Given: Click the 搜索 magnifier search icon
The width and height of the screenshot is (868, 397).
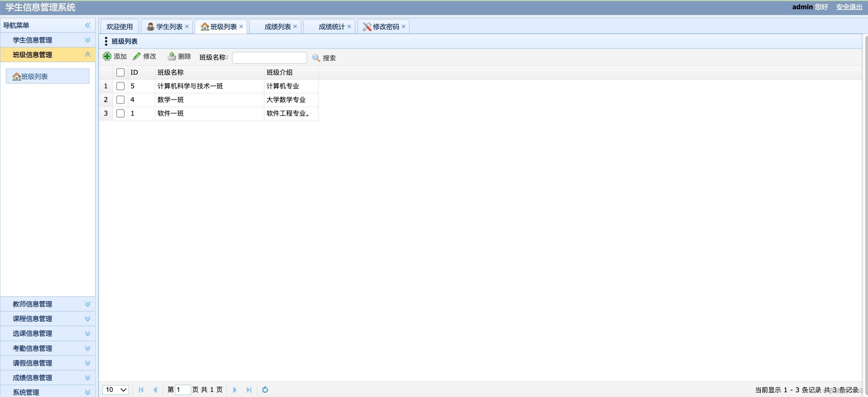Looking at the screenshot, I should (x=316, y=58).
